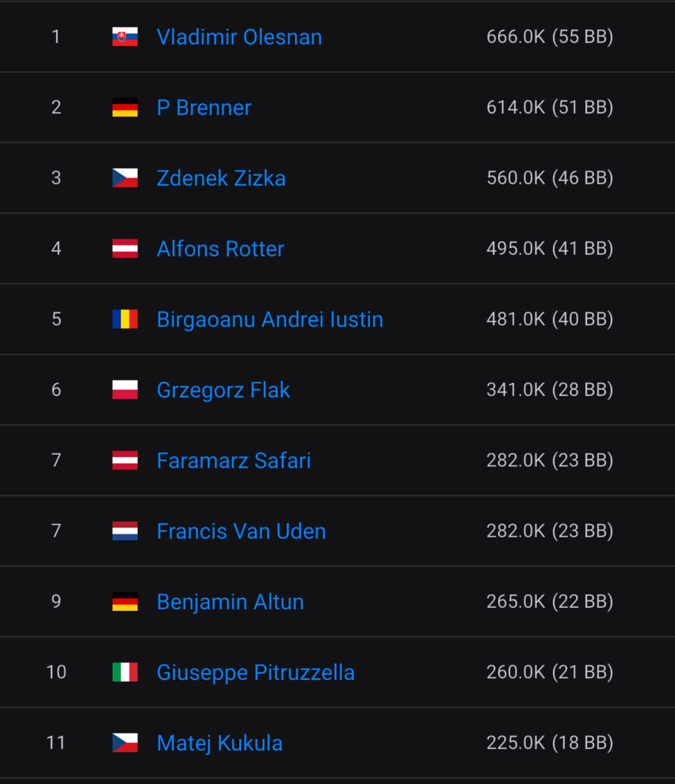
Task: Click the Polish flag next to Grzegorz Flak
Action: 125,390
